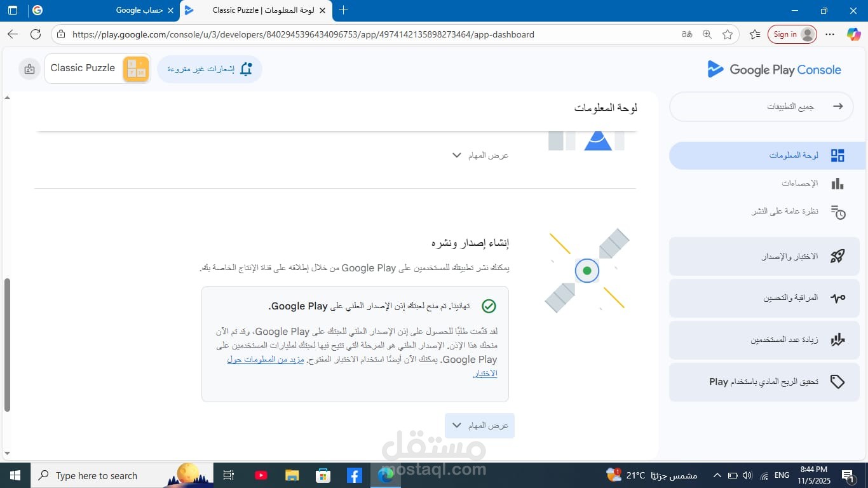The image size is (868, 488).
Task: Open the unread notifications bell "إشعارات غير مقروءة"
Action: click(210, 69)
